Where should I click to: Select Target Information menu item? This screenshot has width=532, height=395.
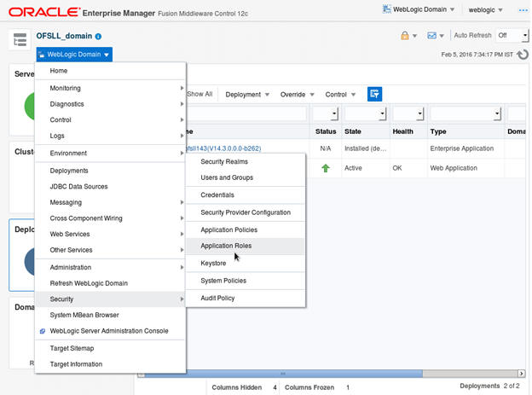(110, 364)
